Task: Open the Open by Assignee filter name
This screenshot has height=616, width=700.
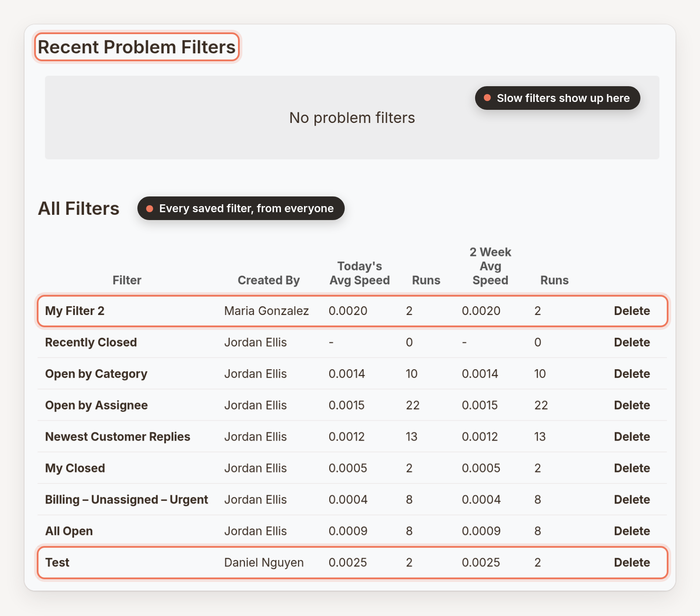Action: [x=96, y=405]
